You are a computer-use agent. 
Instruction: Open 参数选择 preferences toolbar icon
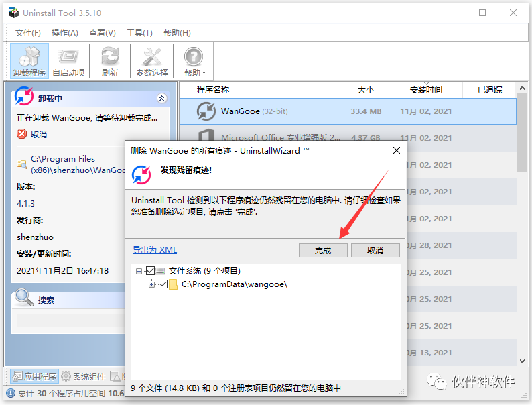[x=152, y=61]
